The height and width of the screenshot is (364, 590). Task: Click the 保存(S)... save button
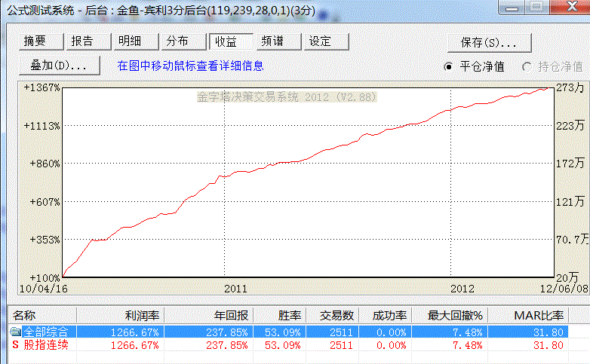point(489,42)
